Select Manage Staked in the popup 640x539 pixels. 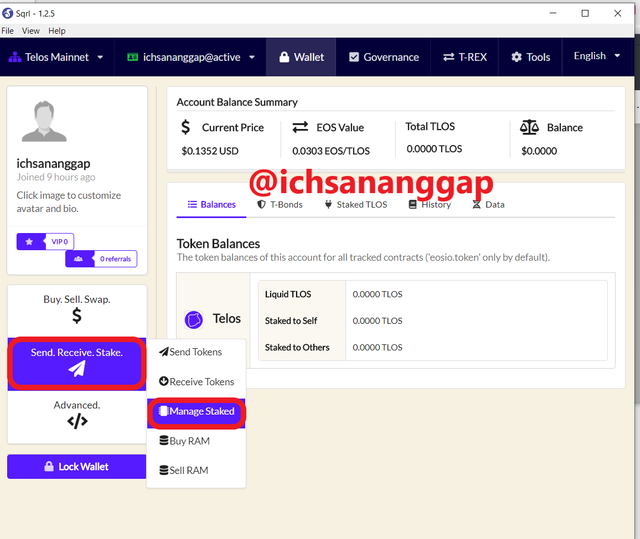(x=196, y=411)
